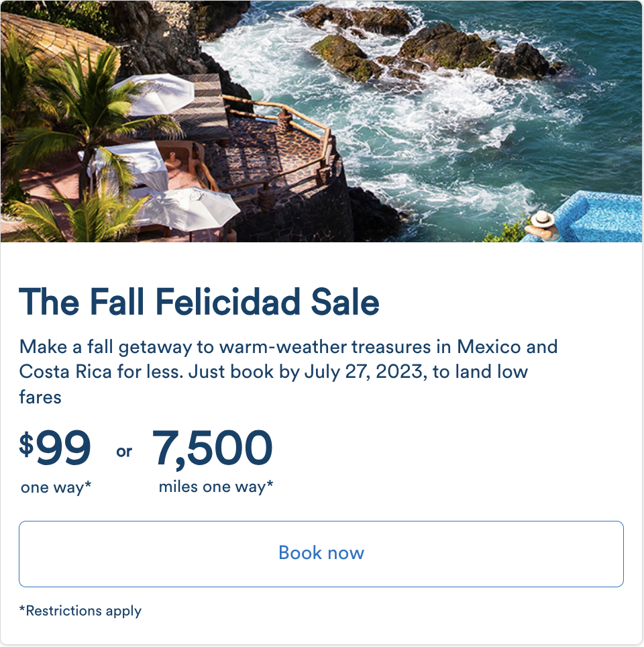Click the lowest white umbrella in photo
Screen dimensions: 644x647
point(188,208)
